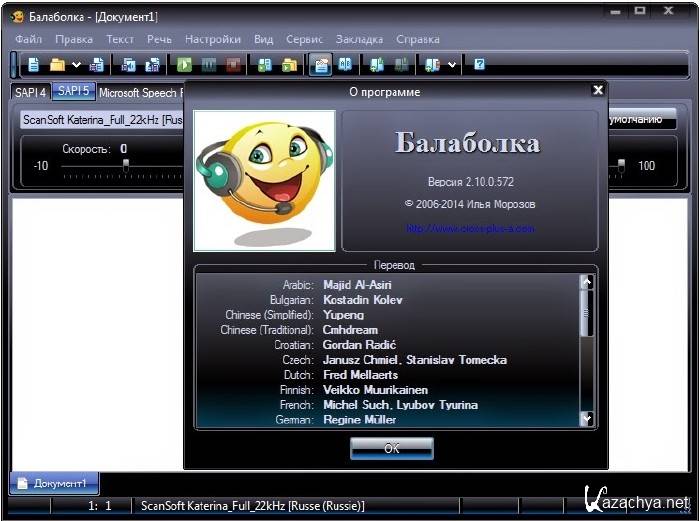Open the Файл menu
700x521 pixels.
[x=29, y=39]
